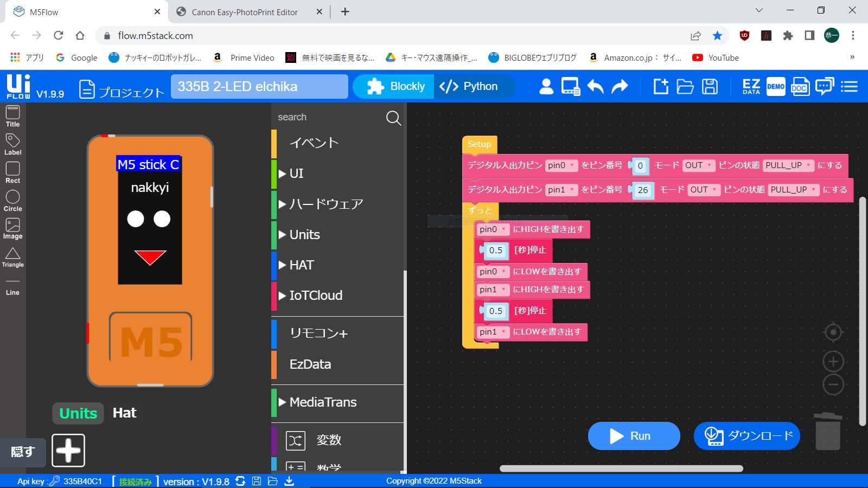
Task: Switch to the Hat tab
Action: click(124, 413)
